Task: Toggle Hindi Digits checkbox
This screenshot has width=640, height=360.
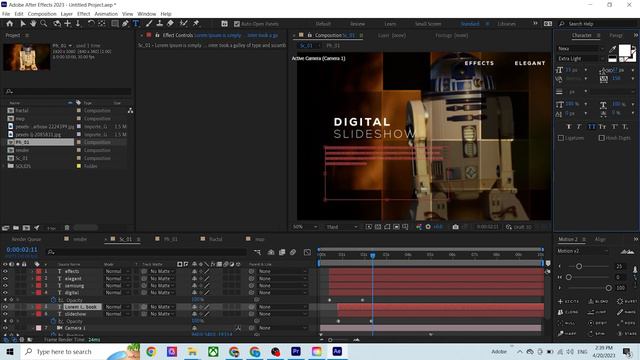Action: [602, 138]
